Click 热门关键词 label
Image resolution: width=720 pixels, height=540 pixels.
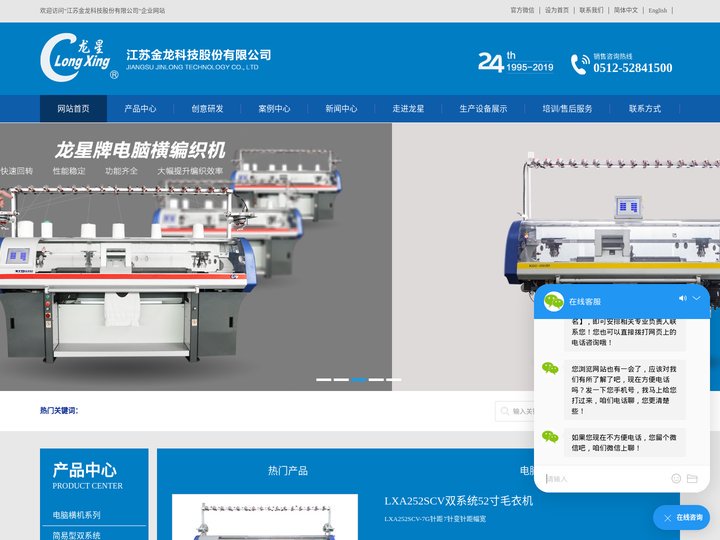click(x=59, y=411)
